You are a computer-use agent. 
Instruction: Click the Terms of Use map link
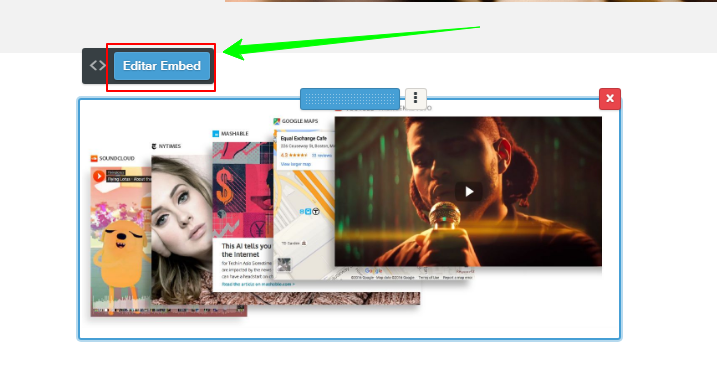tap(428, 277)
